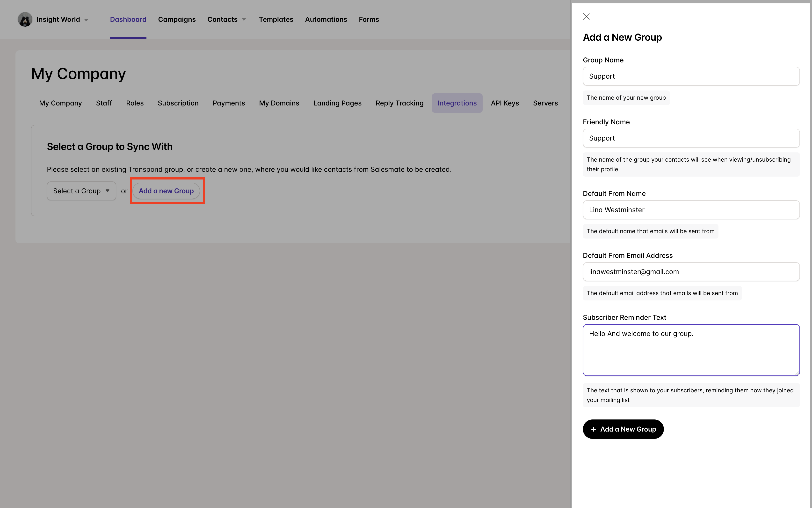Expand the Insight World account dropdown arrow
This screenshot has height=508, width=812.
(86, 20)
